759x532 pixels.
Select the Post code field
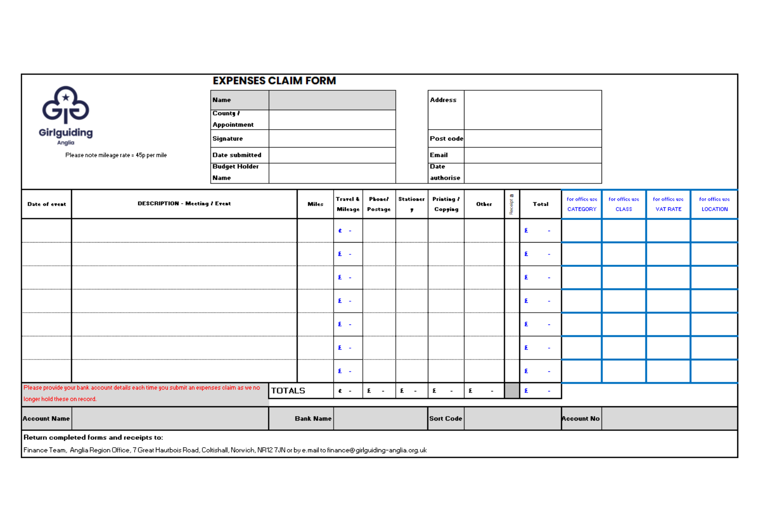[532, 139]
